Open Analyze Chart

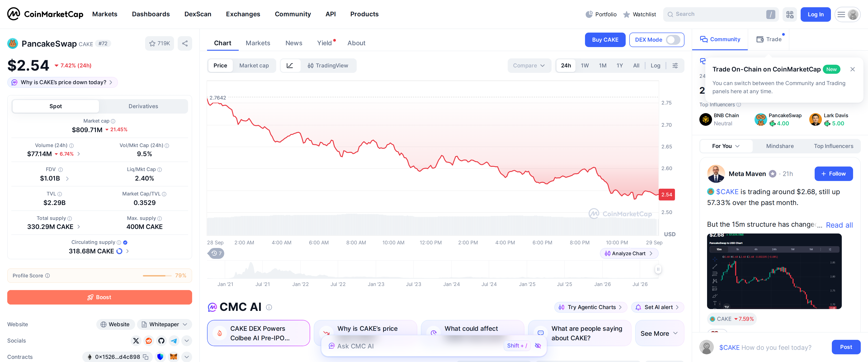(x=629, y=253)
